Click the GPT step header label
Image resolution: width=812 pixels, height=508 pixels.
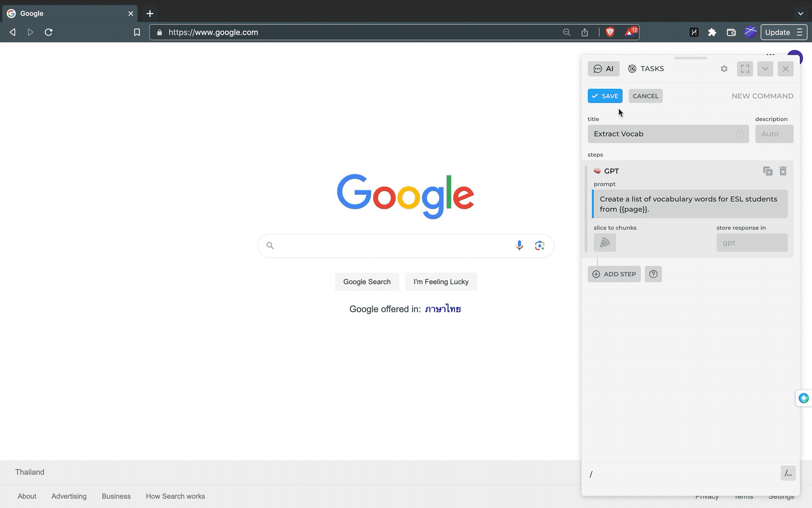(611, 171)
